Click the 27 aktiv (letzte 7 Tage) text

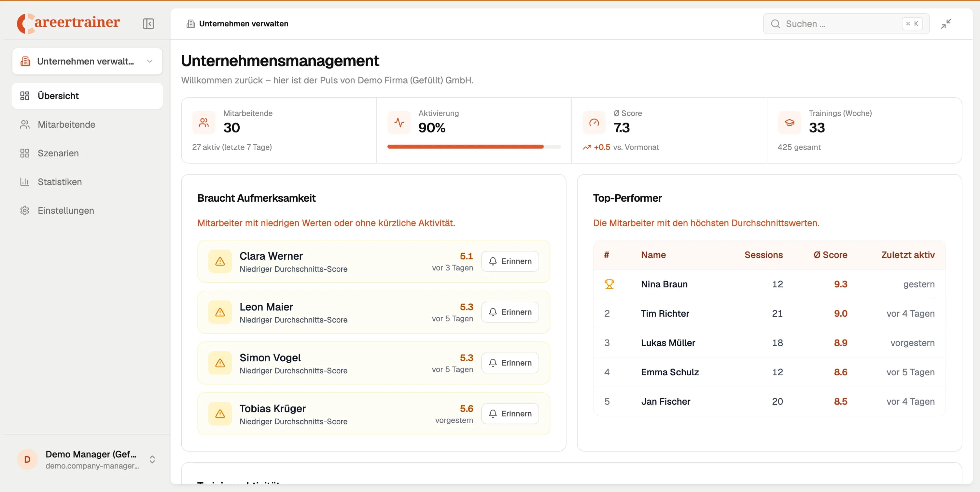pos(232,147)
